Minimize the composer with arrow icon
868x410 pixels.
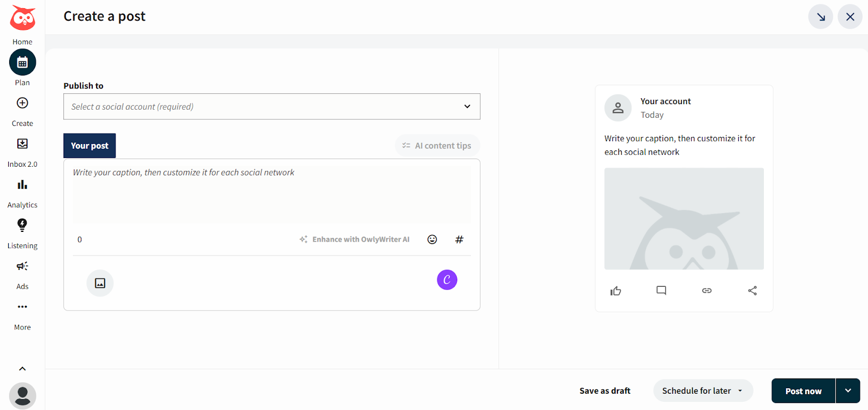coord(821,17)
